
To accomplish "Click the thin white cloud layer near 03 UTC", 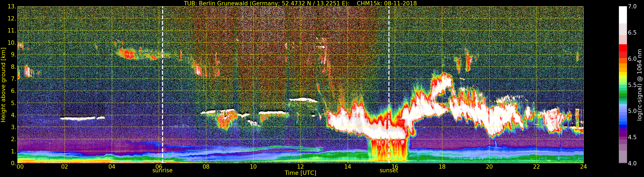I will [82, 118].
